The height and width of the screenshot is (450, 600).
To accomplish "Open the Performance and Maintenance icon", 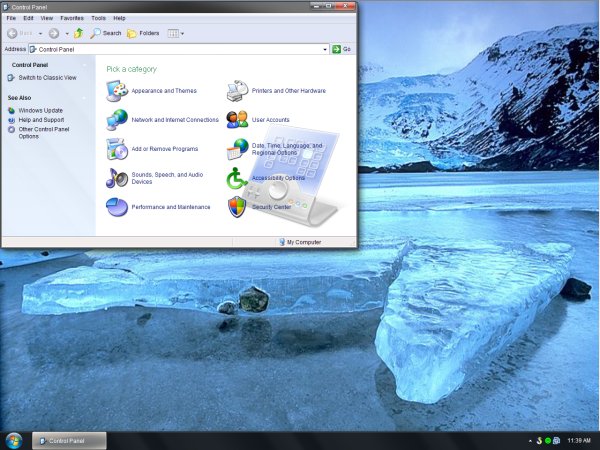I will [x=116, y=207].
